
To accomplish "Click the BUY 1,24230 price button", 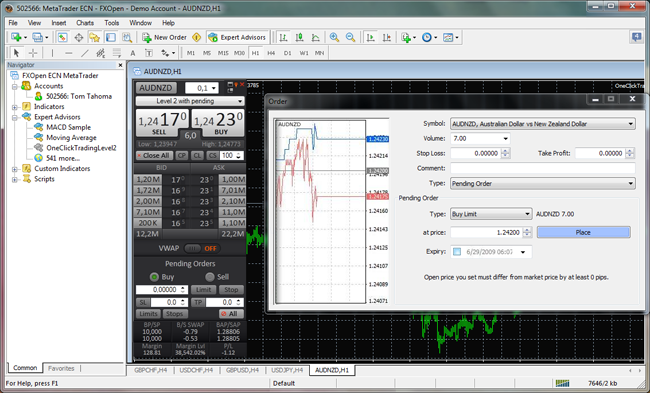I will coord(218,123).
